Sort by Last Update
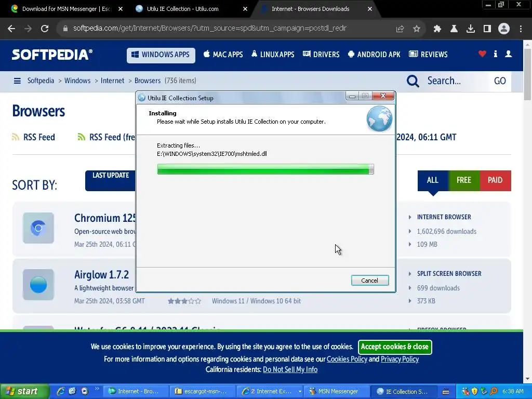This screenshot has height=399, width=532. tap(110, 180)
